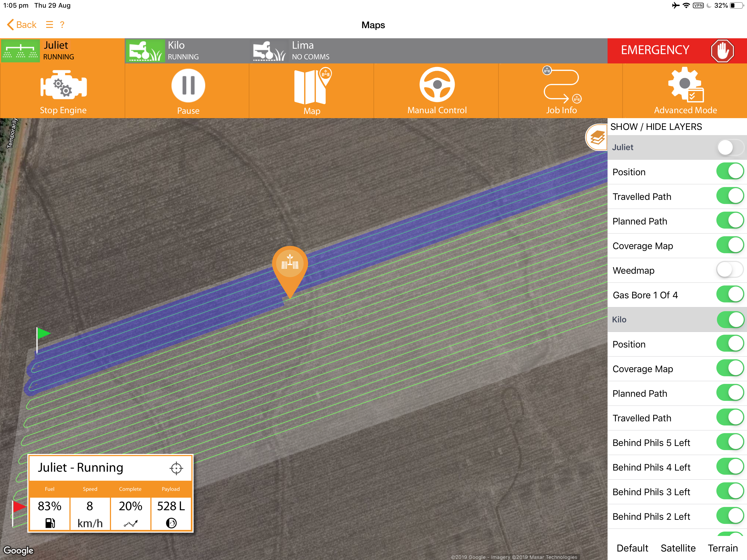
Task: Switch map type to Default
Action: [632, 548]
